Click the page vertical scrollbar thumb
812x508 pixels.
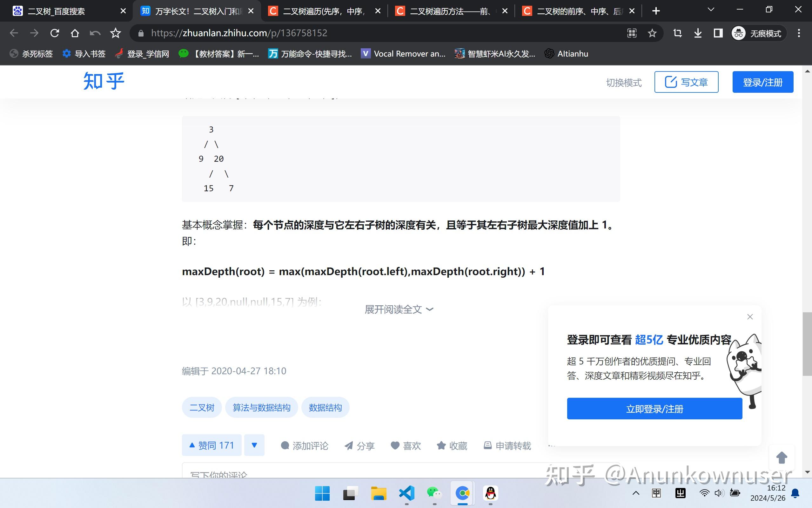(807, 344)
